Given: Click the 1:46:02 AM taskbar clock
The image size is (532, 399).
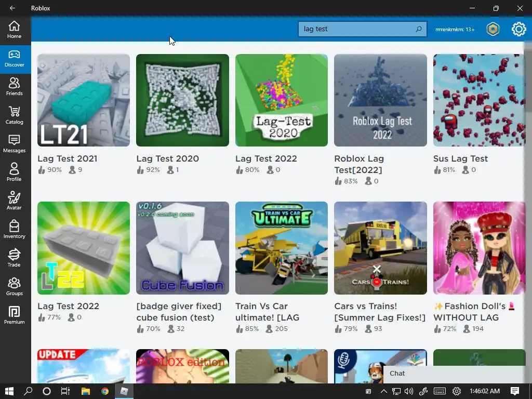Looking at the screenshot, I should (485, 391).
